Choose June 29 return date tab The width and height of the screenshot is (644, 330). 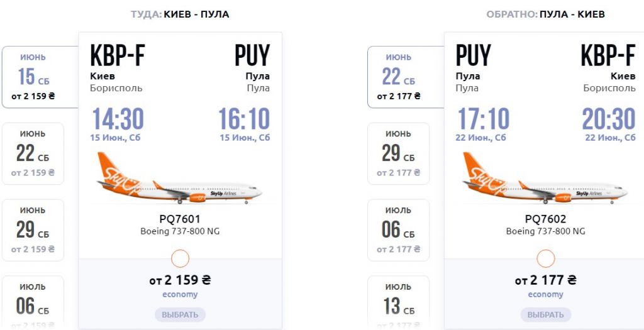click(x=398, y=153)
